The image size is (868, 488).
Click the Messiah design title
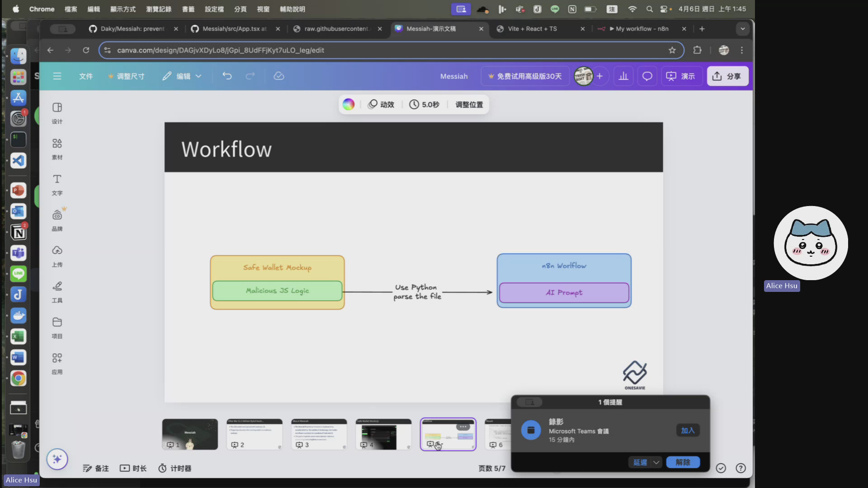(454, 76)
